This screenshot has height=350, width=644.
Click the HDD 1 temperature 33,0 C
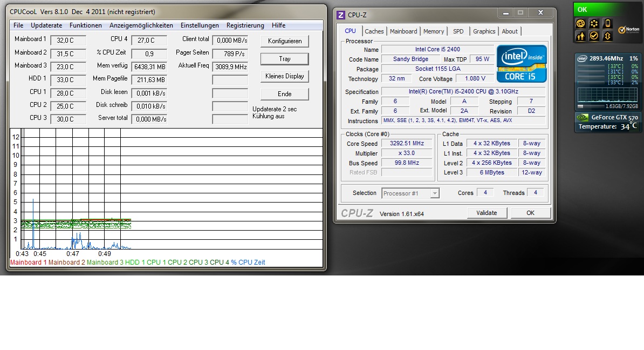(68, 80)
